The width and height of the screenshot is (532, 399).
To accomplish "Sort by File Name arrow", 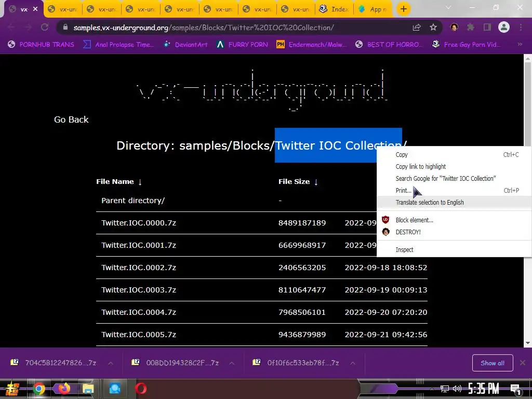I will pos(140,182).
